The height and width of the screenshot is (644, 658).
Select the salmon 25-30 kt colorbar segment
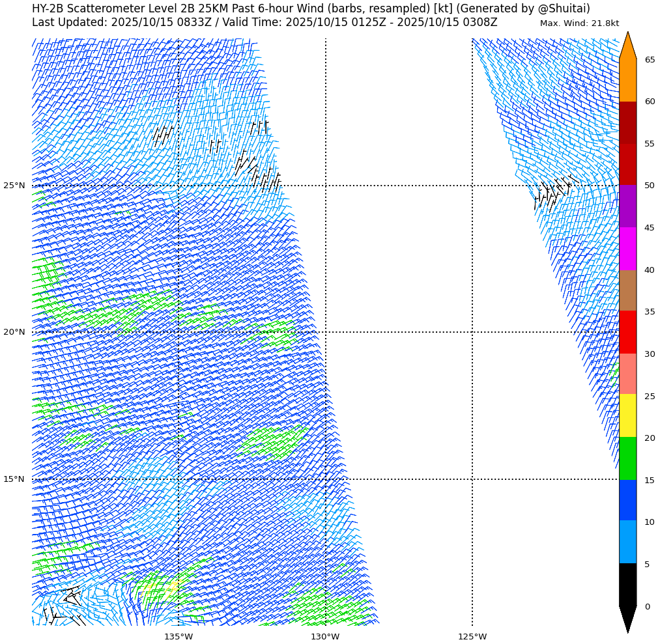[x=627, y=374]
